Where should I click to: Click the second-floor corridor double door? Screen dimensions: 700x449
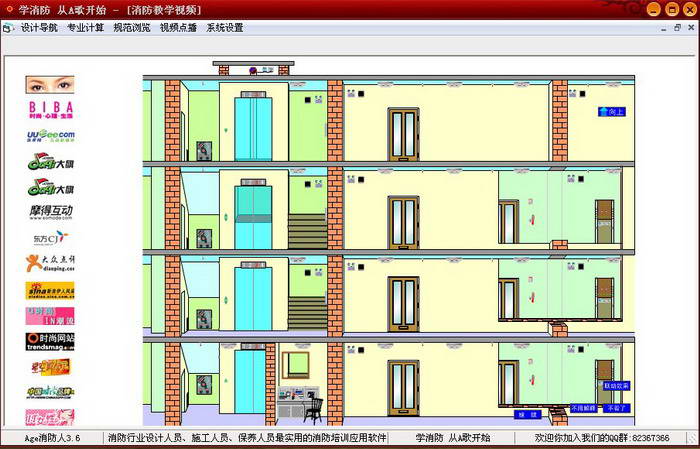[404, 304]
